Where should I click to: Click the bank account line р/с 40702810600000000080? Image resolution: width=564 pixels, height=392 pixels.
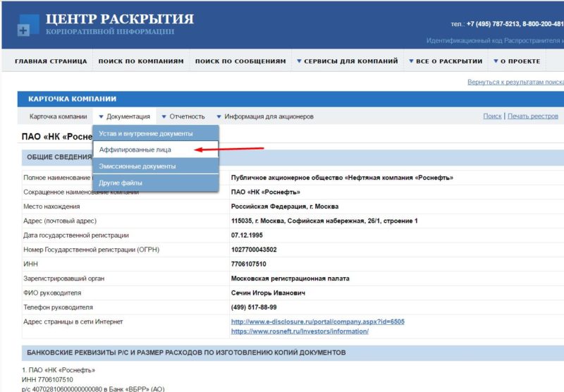(x=93, y=388)
